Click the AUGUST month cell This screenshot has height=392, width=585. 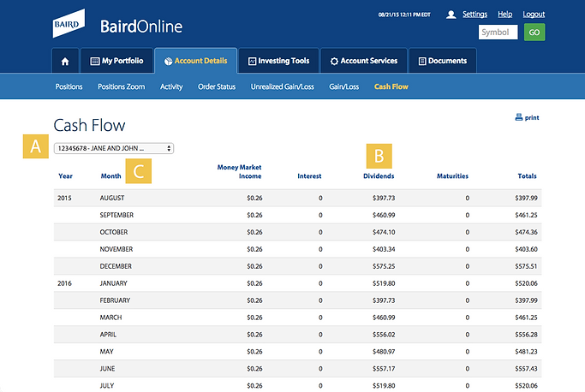pos(112,198)
